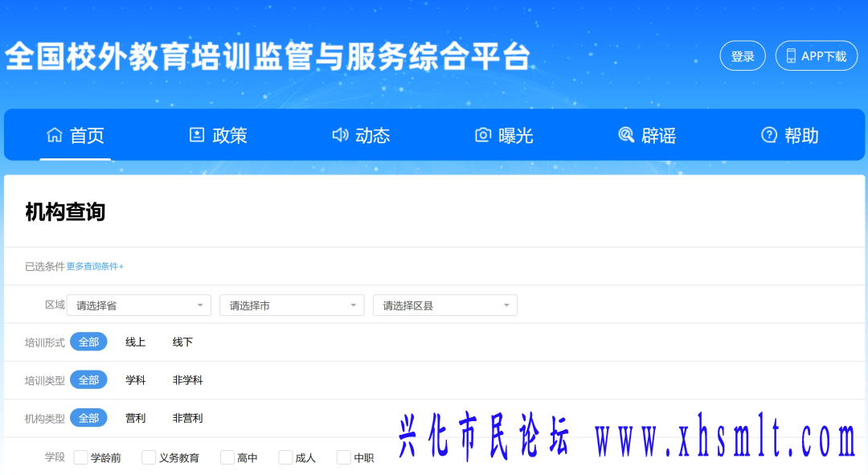Click the arrow of the province dropdown

pyautogui.click(x=200, y=305)
